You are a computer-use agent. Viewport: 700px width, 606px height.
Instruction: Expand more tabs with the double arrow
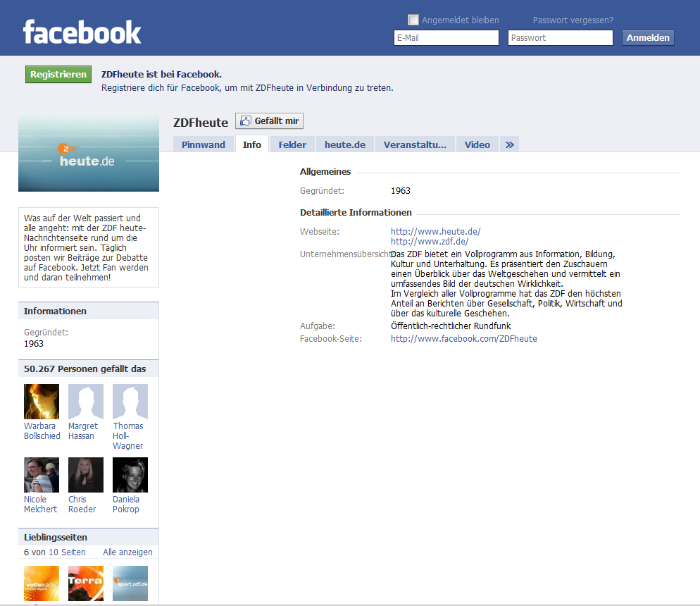(509, 144)
